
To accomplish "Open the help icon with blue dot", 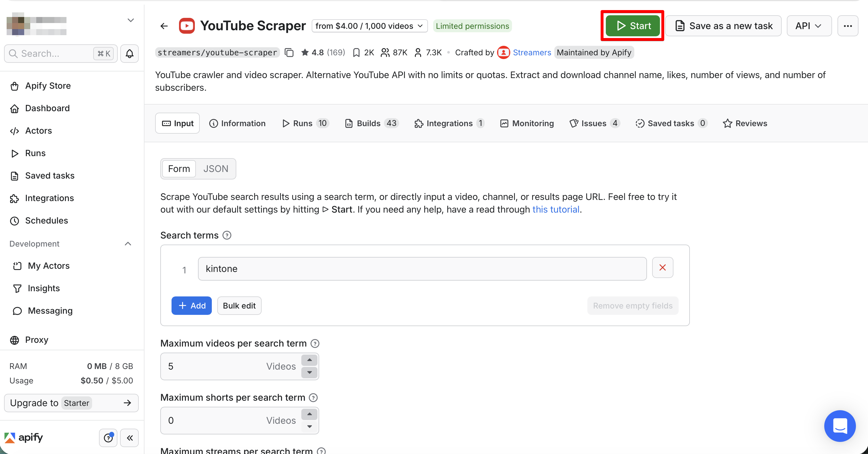I will pos(108,438).
